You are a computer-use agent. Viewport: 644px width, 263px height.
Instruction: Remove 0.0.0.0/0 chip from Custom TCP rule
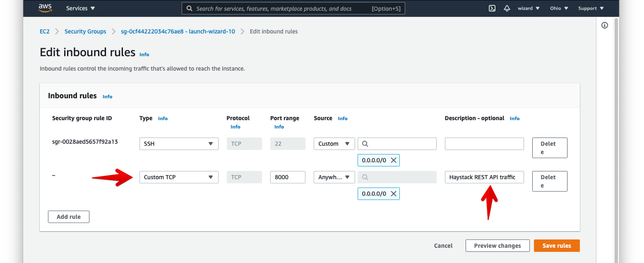(x=394, y=194)
